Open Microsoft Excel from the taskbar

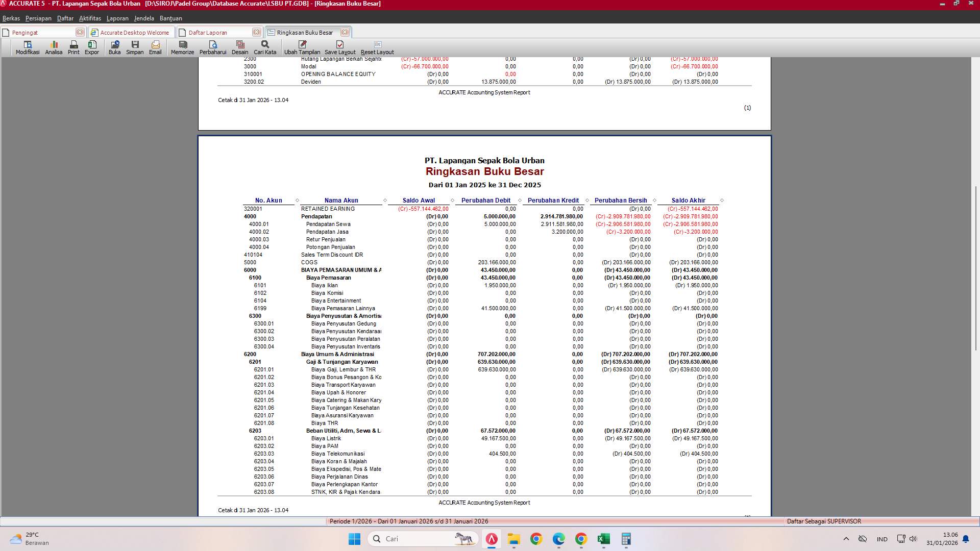[604, 539]
